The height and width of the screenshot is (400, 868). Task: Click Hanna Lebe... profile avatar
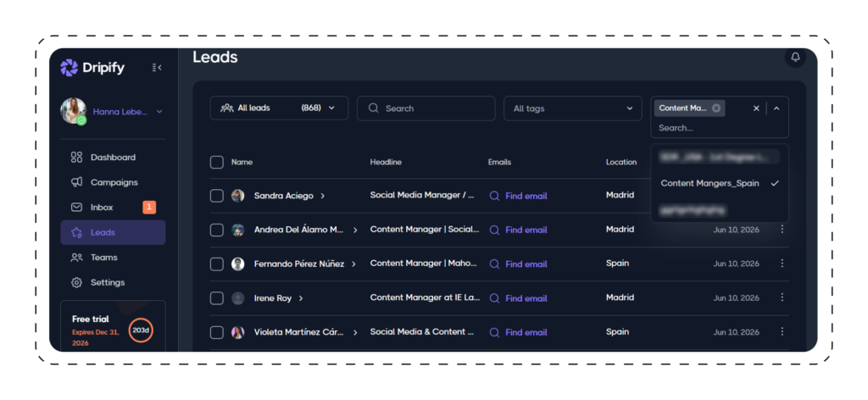click(74, 111)
